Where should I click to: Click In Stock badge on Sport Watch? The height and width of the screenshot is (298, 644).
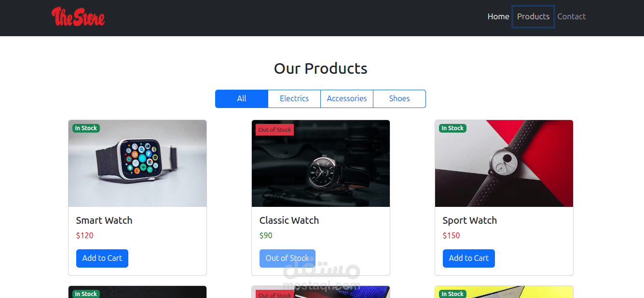(452, 128)
